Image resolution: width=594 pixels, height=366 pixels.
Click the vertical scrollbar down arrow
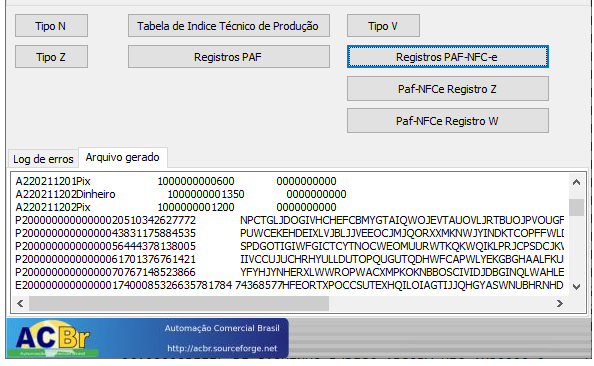[576, 287]
